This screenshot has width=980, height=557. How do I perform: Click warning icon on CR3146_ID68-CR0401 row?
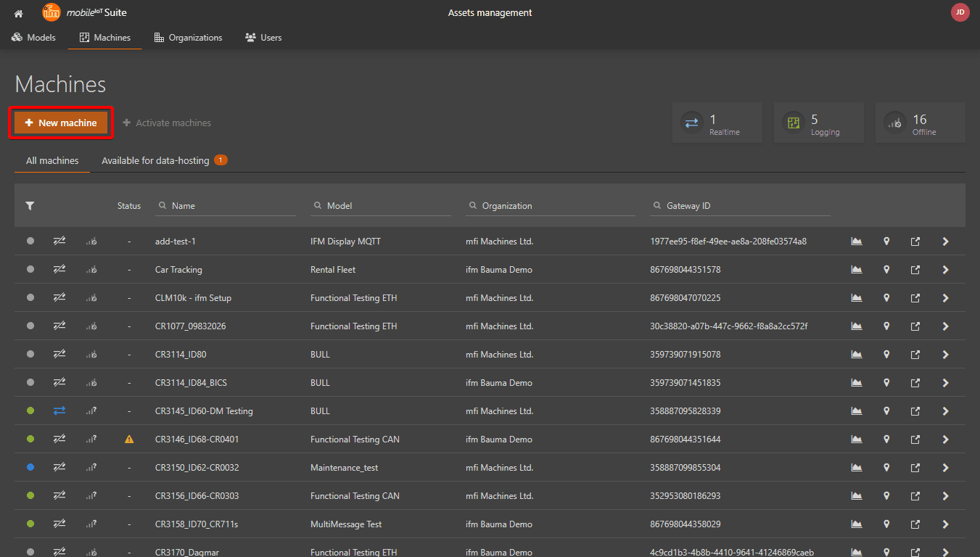pyautogui.click(x=129, y=440)
